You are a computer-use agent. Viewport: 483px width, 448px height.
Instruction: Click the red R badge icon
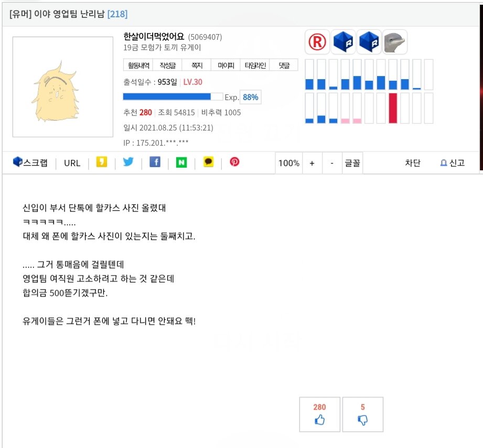[317, 42]
